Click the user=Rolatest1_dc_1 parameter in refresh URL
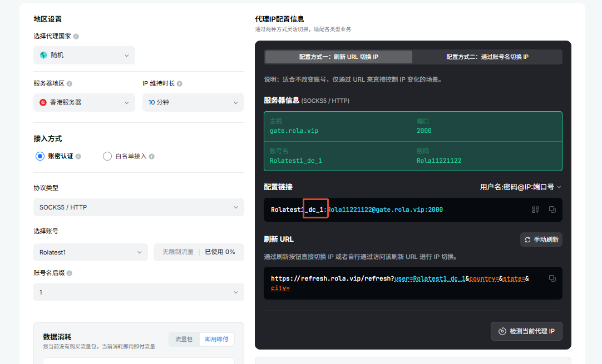Viewport: 602px width, 364px height. pos(430,278)
